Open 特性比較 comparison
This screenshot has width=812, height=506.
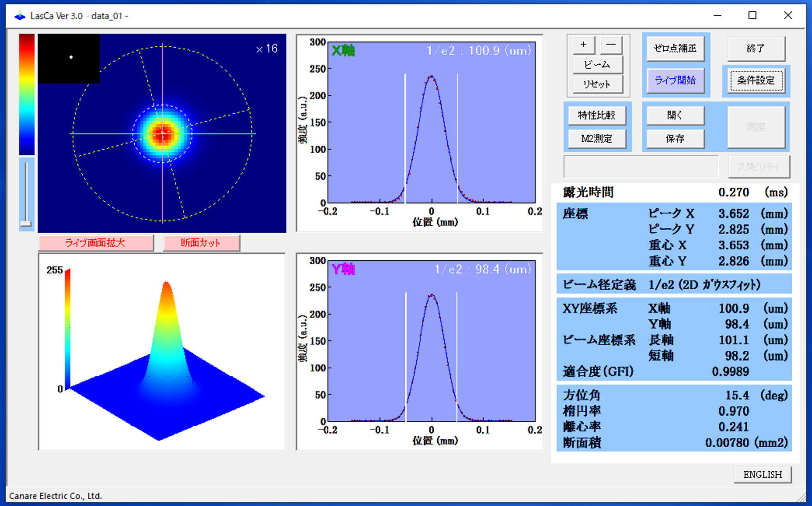coord(597,115)
